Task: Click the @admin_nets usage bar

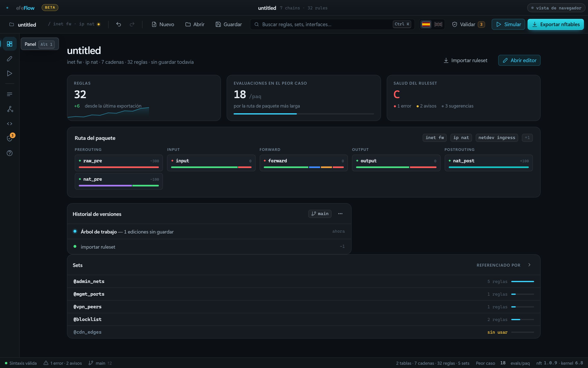Action: pyautogui.click(x=522, y=281)
